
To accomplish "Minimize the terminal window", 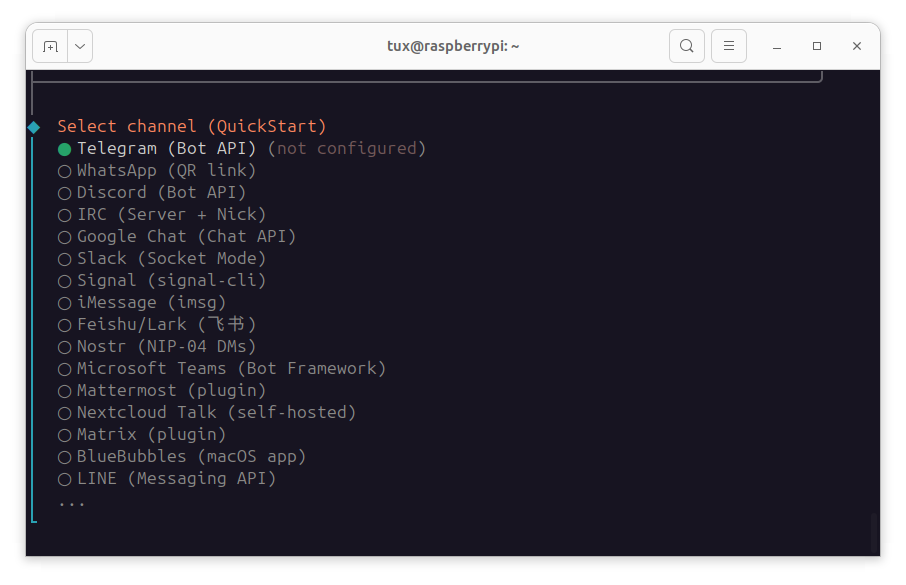I will coord(777,46).
